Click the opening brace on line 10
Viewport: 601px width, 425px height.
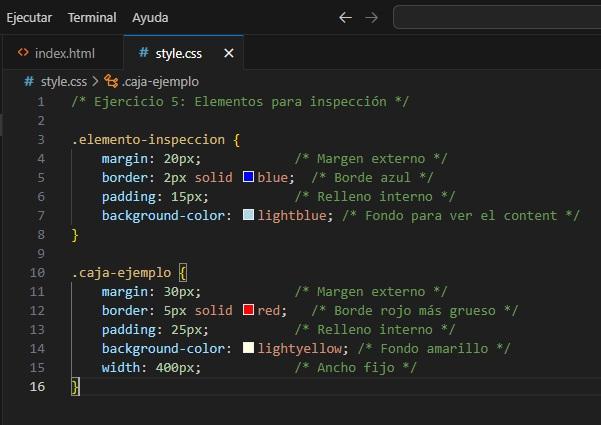pyautogui.click(x=183, y=273)
